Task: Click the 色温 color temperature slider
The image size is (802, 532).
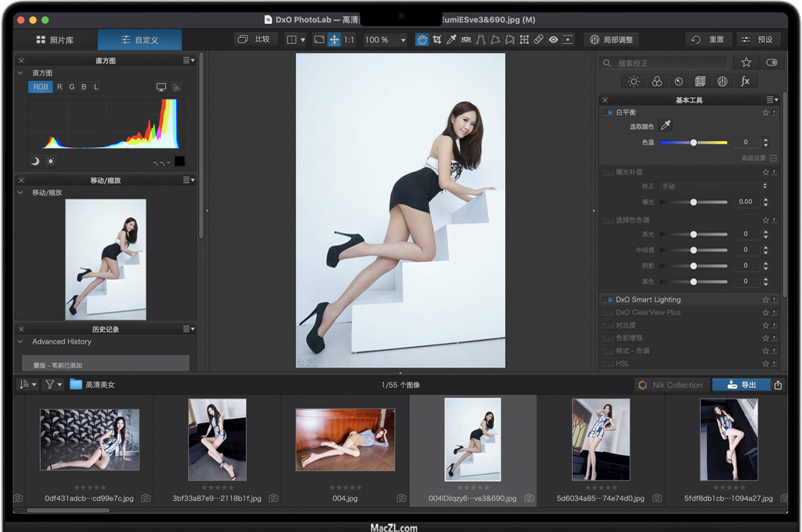Action: coord(693,143)
